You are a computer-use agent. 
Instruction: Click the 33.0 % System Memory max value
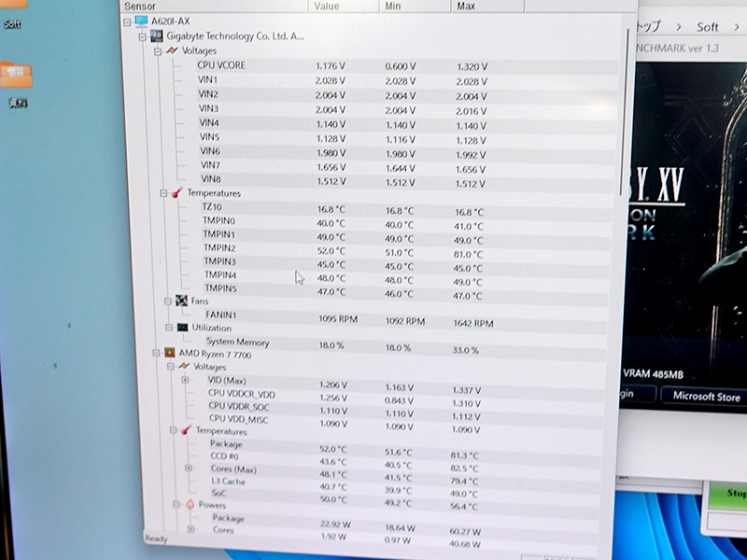pos(465,350)
